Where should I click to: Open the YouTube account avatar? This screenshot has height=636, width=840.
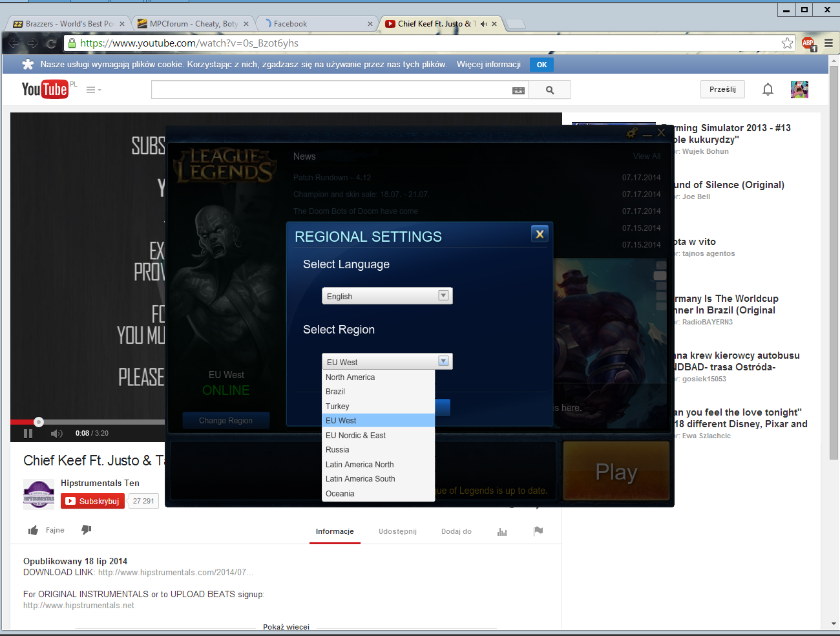coord(799,89)
